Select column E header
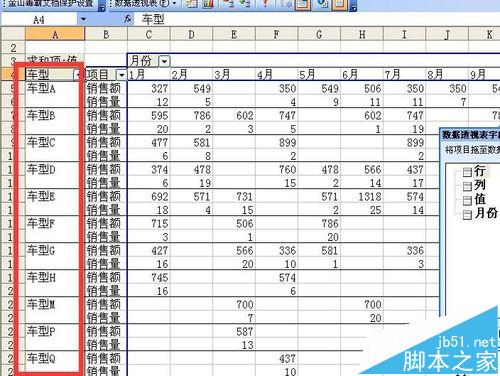 click(234, 34)
